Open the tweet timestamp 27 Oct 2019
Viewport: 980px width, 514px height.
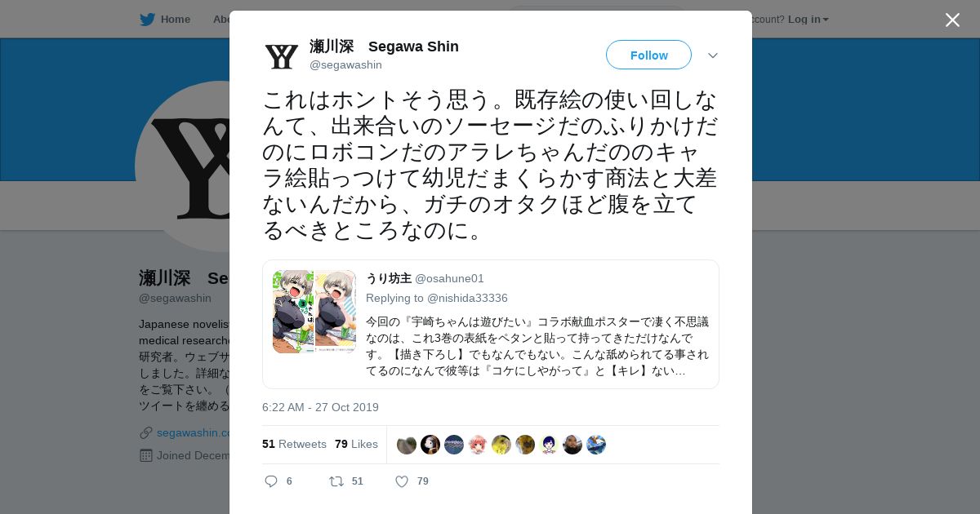pyautogui.click(x=320, y=407)
